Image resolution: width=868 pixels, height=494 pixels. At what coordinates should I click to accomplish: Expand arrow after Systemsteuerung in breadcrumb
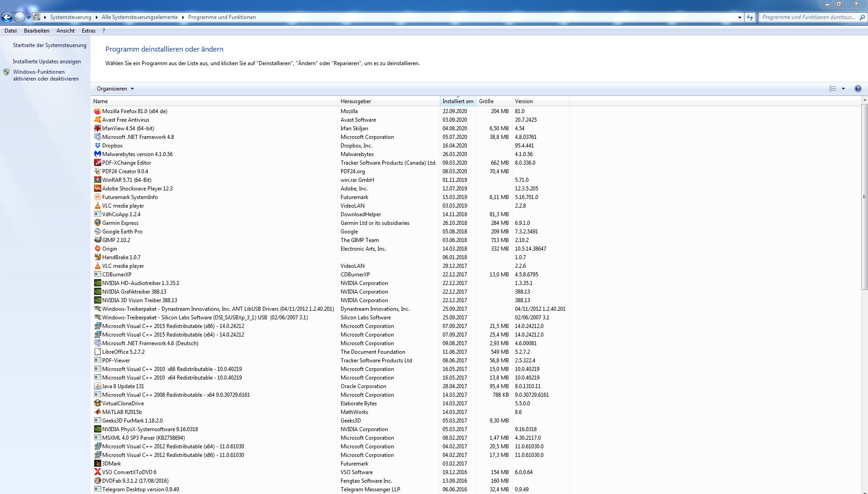pos(96,17)
